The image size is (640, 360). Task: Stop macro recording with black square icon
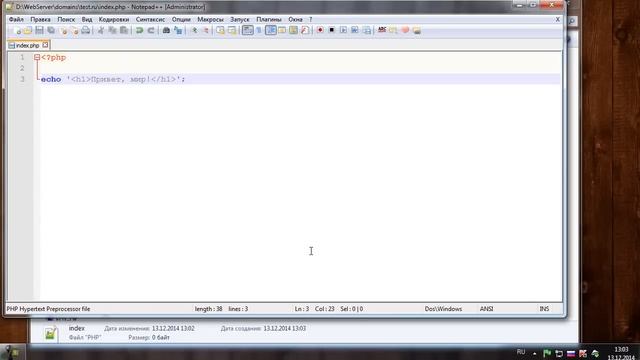332,30
